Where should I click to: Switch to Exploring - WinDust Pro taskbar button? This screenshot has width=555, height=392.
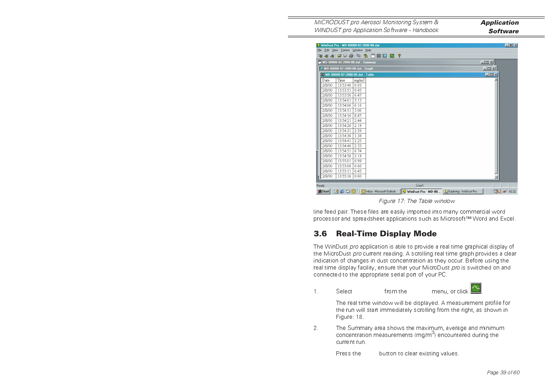tap(463, 191)
